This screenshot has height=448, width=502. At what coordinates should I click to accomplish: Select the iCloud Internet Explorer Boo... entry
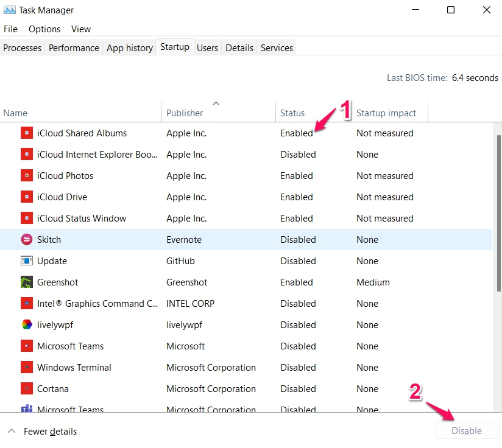pos(97,155)
